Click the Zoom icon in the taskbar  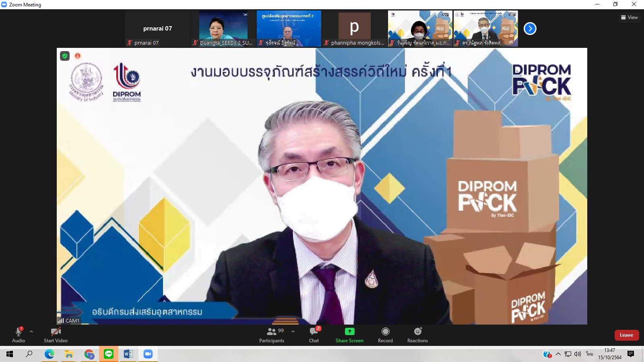click(x=148, y=354)
